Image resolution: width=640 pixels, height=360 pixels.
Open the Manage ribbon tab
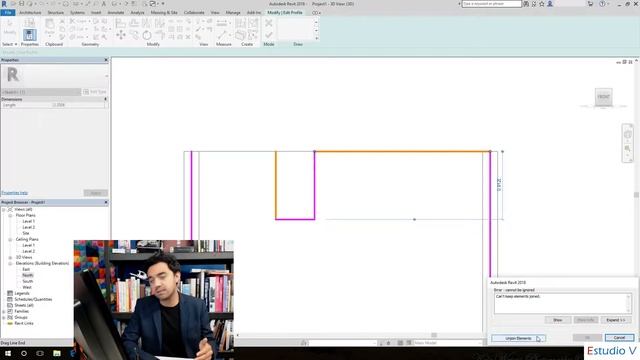point(233,13)
